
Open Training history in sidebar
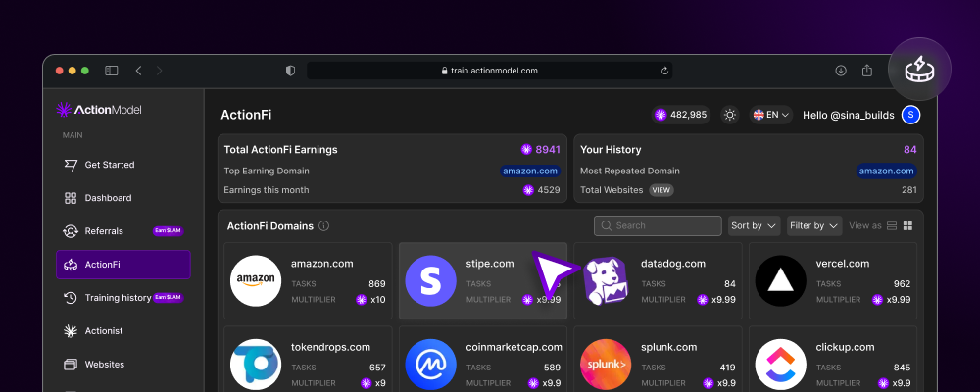coord(123,298)
